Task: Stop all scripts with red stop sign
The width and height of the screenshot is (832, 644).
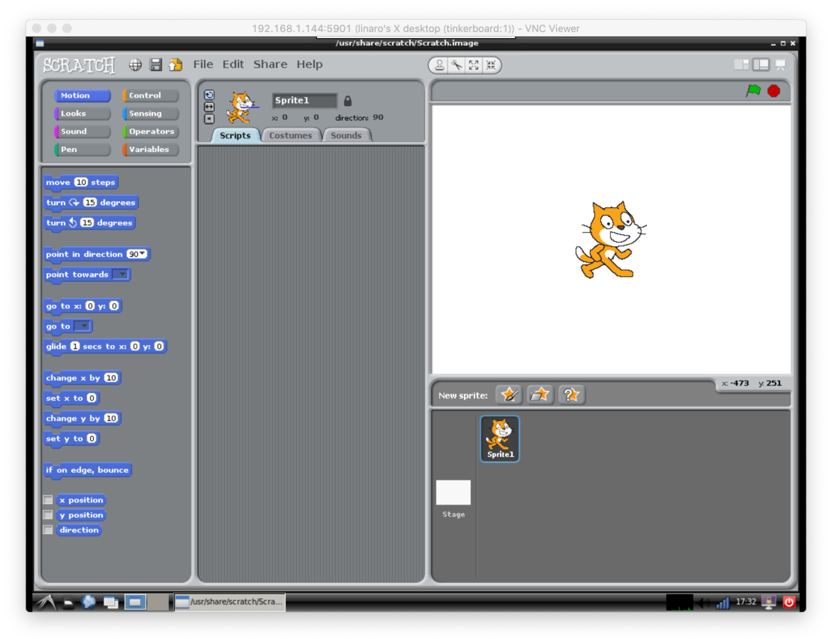Action: pyautogui.click(x=774, y=91)
